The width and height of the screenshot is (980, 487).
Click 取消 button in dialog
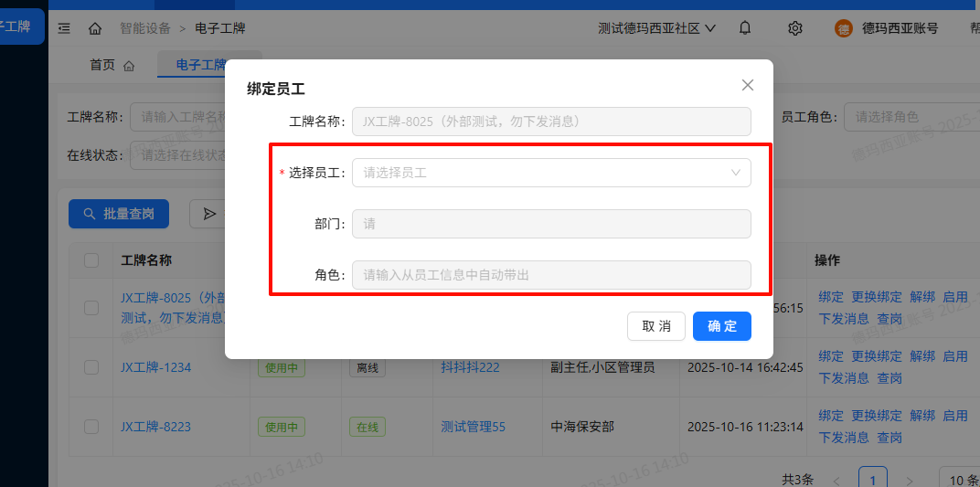tap(656, 326)
